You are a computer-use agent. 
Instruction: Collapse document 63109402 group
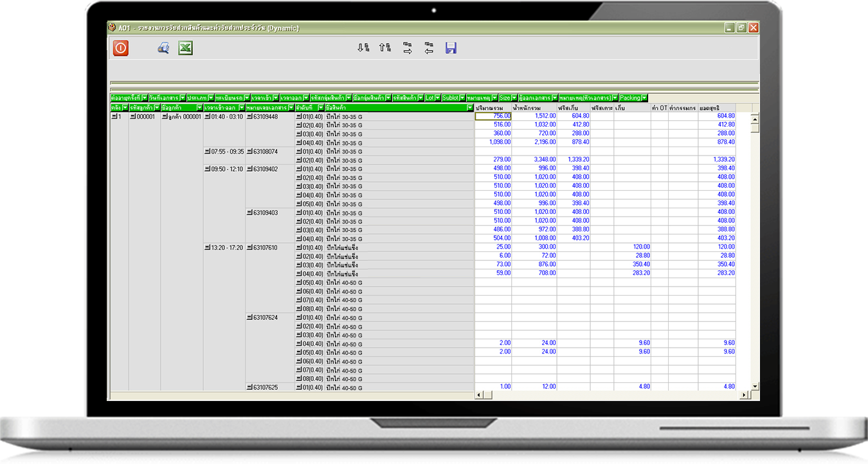coord(249,169)
